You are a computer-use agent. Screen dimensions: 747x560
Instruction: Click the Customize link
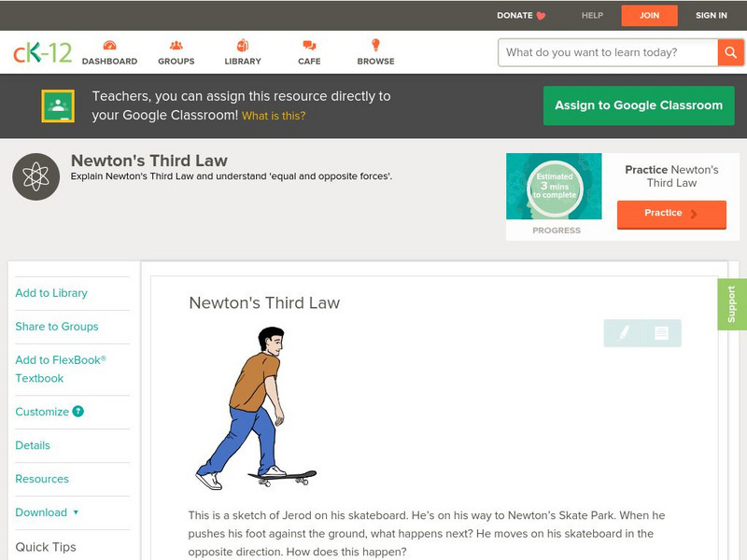(42, 412)
